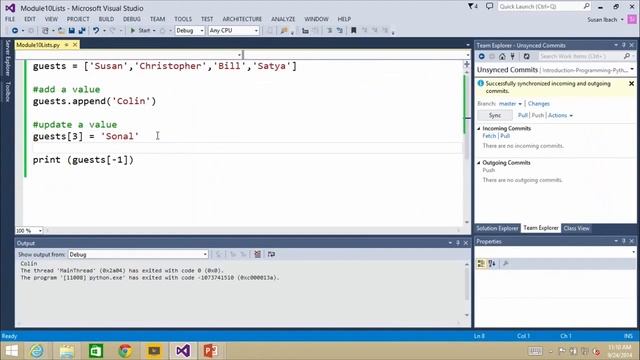Viewport: 640px width, 360px height.
Task: Click the Property Pages wrench icon
Action: click(505, 264)
